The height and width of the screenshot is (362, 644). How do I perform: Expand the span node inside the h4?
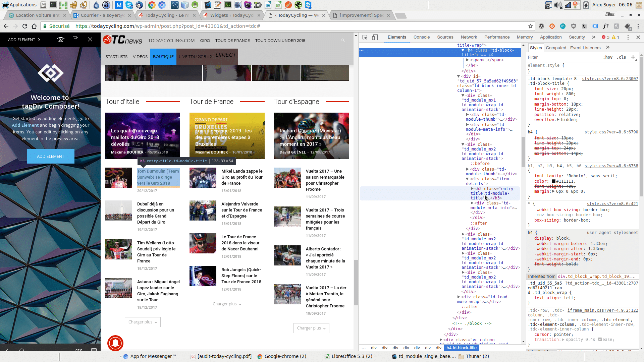pyautogui.click(x=467, y=60)
